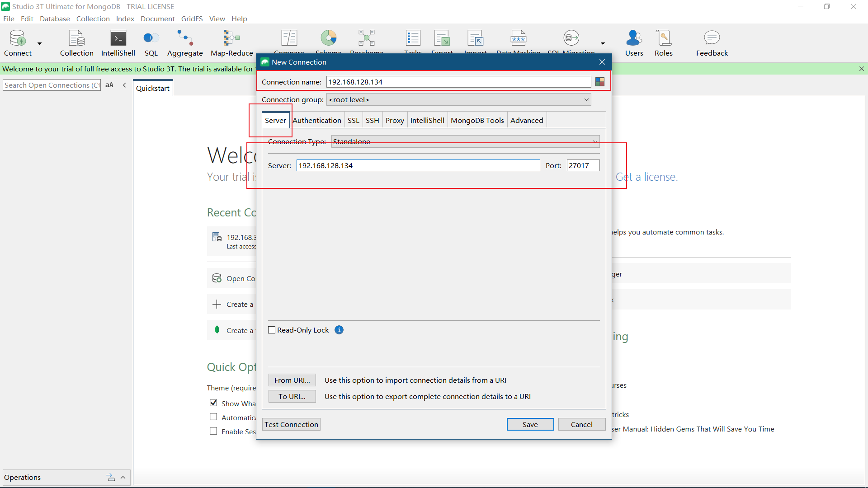Uncheck the Show What's New checkbox
This screenshot has height=488, width=868.
click(x=213, y=403)
